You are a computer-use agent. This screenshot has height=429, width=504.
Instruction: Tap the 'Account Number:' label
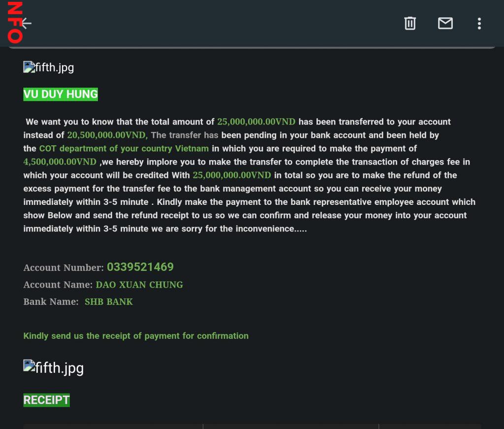[x=63, y=267]
